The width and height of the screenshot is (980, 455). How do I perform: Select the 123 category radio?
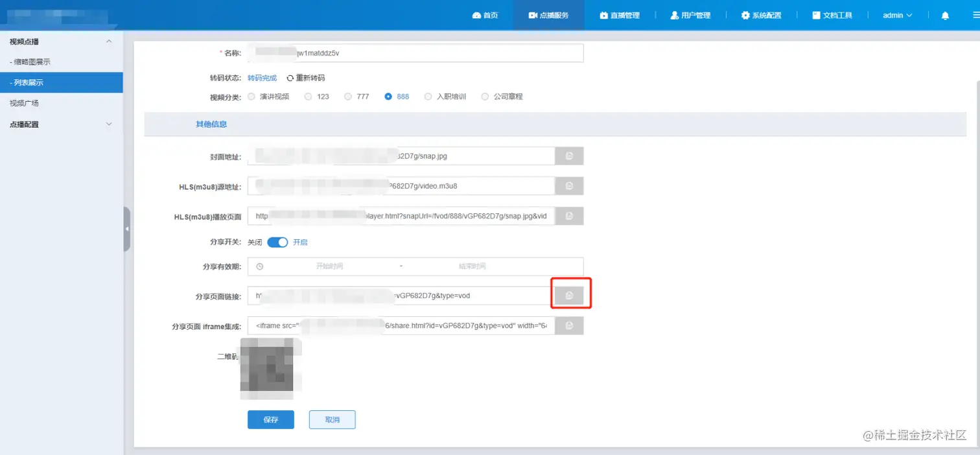pos(307,97)
